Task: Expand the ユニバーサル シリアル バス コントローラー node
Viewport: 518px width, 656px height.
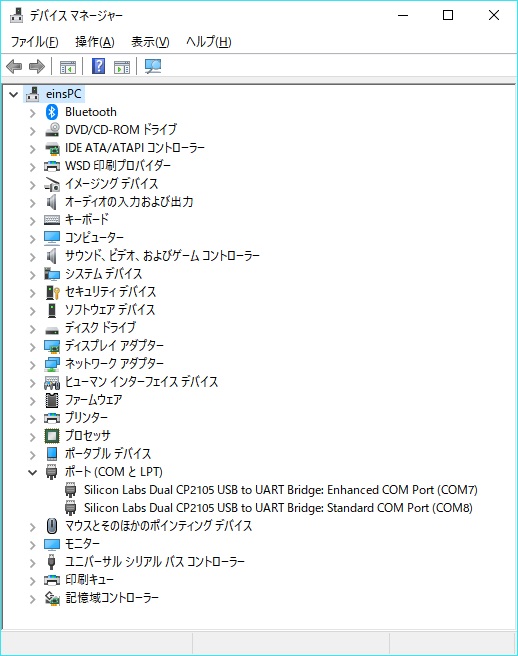Action: click(33, 562)
